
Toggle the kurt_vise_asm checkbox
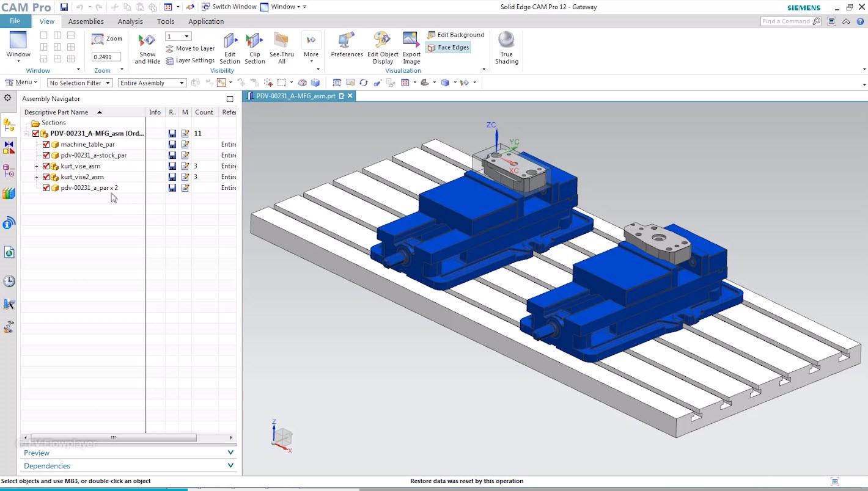[46, 165]
